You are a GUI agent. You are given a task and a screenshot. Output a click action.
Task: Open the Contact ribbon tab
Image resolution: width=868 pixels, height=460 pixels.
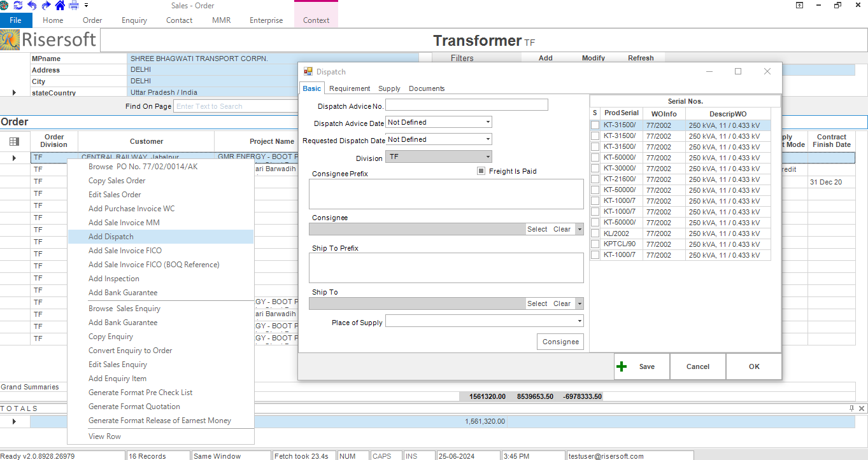(180, 20)
